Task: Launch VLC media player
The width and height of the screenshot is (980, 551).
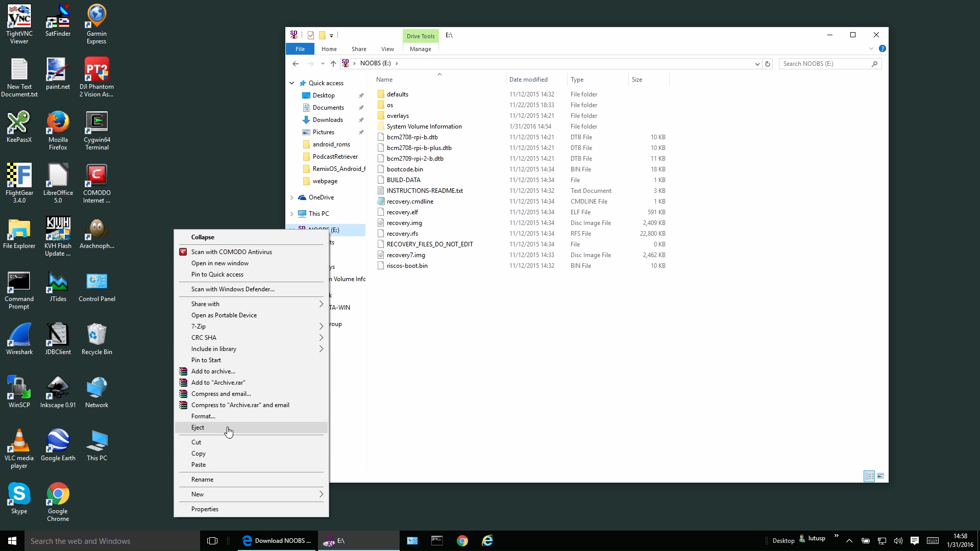Action: [x=19, y=441]
